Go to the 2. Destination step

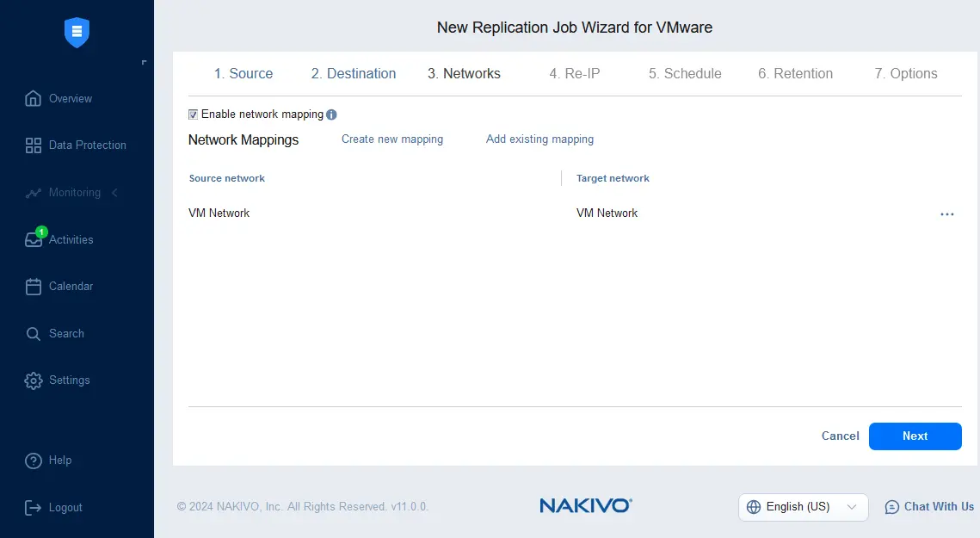(354, 74)
